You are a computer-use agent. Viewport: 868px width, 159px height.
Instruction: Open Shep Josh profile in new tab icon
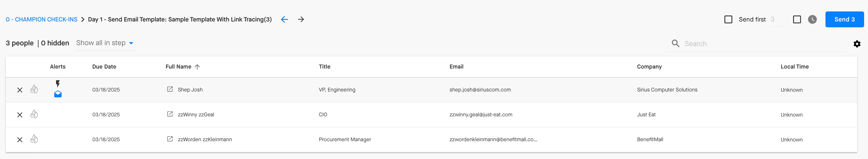[x=170, y=89]
